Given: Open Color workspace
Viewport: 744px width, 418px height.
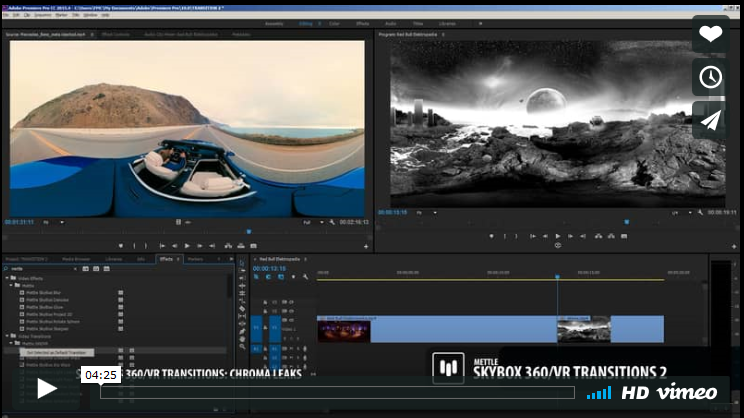Looking at the screenshot, I should pyautogui.click(x=334, y=24).
